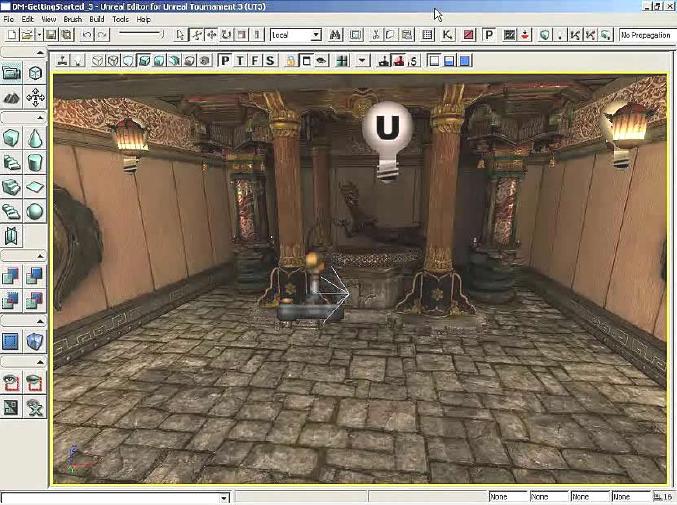Viewport: 677px width, 505px height.
Task: Open the Build menu
Action: click(x=97, y=19)
